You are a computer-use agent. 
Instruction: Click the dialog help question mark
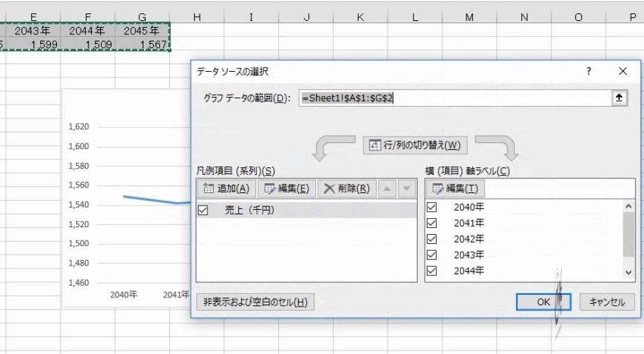point(589,71)
